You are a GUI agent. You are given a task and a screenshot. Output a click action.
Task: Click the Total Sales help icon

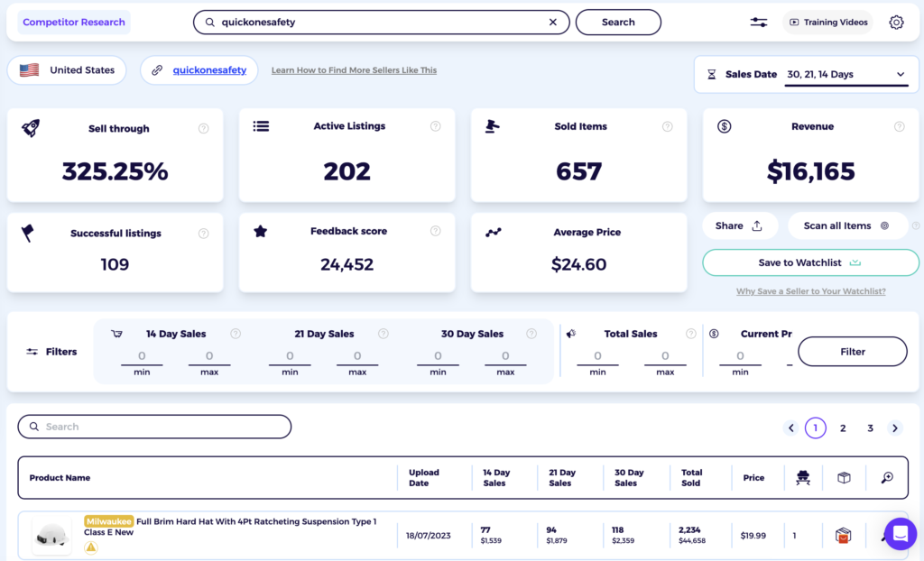(691, 334)
